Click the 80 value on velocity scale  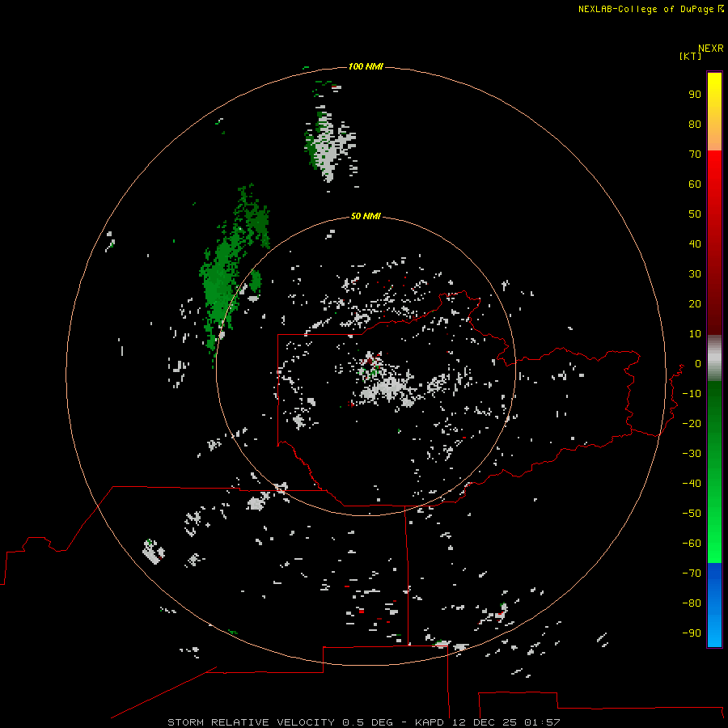point(695,125)
